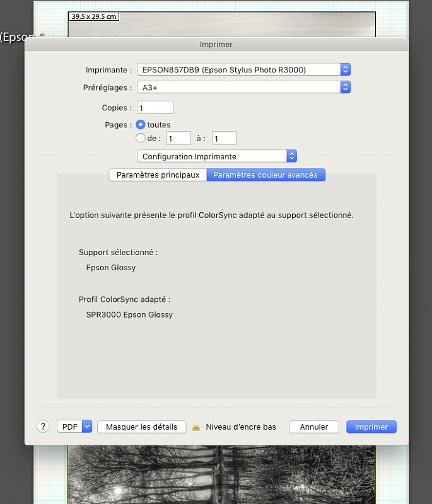Click the Niveau d'encre bas message

tap(241, 427)
